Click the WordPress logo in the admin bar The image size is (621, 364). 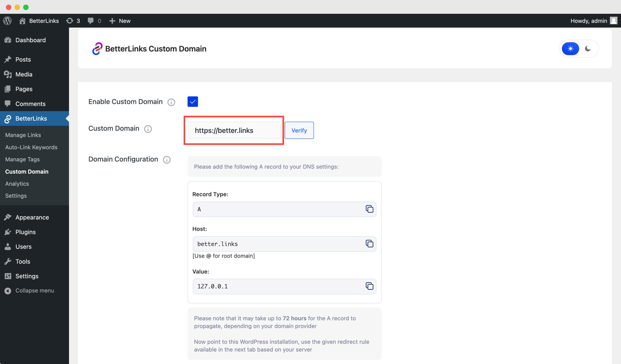[7, 21]
